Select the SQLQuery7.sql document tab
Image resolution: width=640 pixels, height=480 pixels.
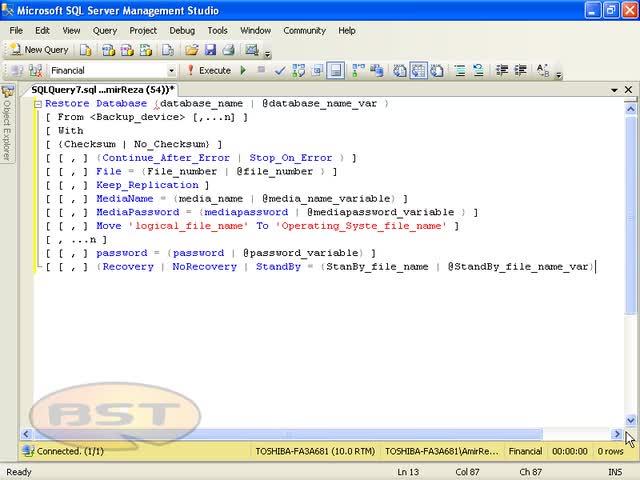(102, 89)
